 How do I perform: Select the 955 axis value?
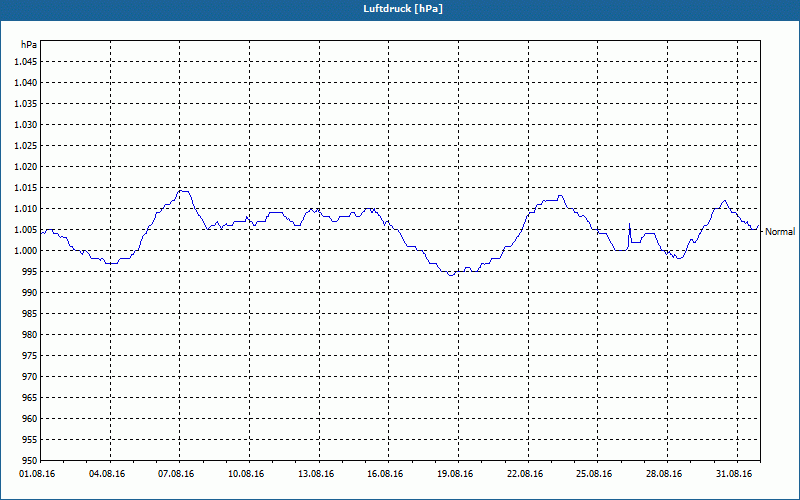pyautogui.click(x=30, y=440)
